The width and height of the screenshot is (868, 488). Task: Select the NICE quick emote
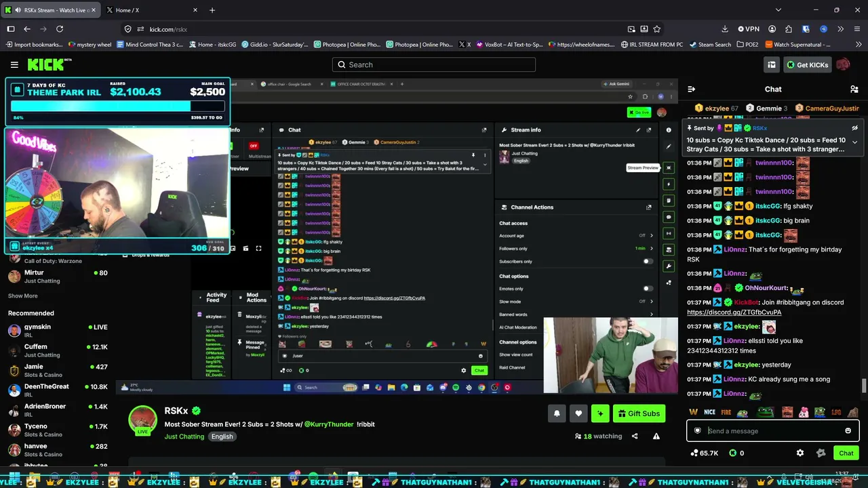pyautogui.click(x=709, y=412)
